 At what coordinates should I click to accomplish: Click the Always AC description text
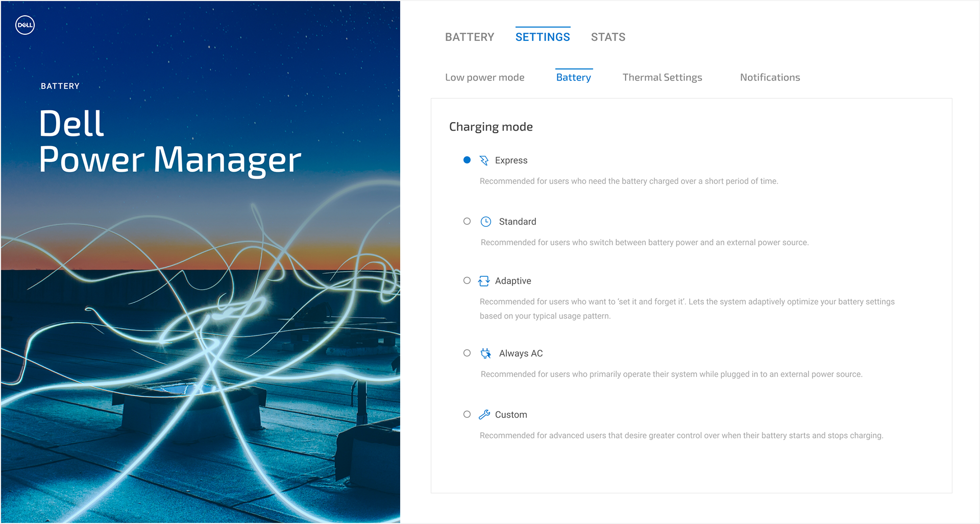[x=672, y=374]
